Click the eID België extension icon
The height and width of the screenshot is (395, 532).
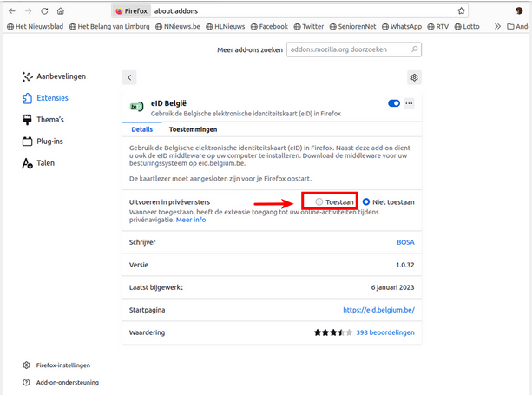click(x=137, y=107)
